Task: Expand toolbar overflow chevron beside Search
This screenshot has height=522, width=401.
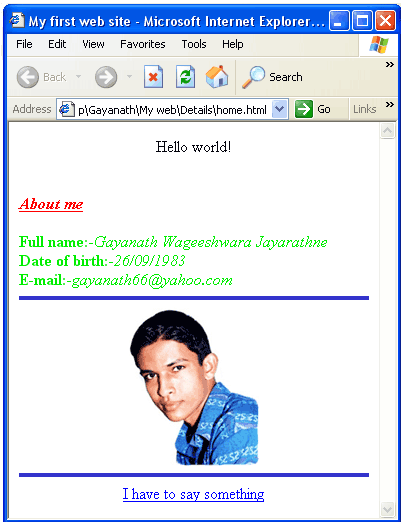Action: click(x=389, y=64)
